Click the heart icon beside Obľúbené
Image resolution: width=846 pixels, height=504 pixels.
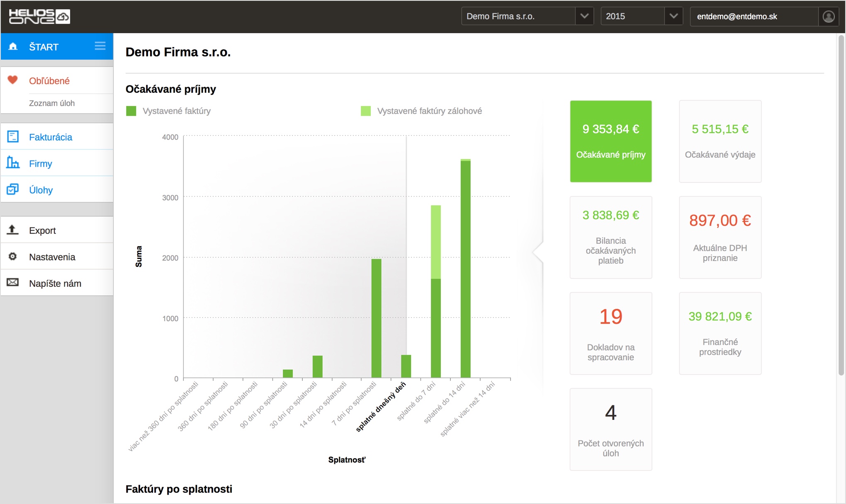point(13,80)
